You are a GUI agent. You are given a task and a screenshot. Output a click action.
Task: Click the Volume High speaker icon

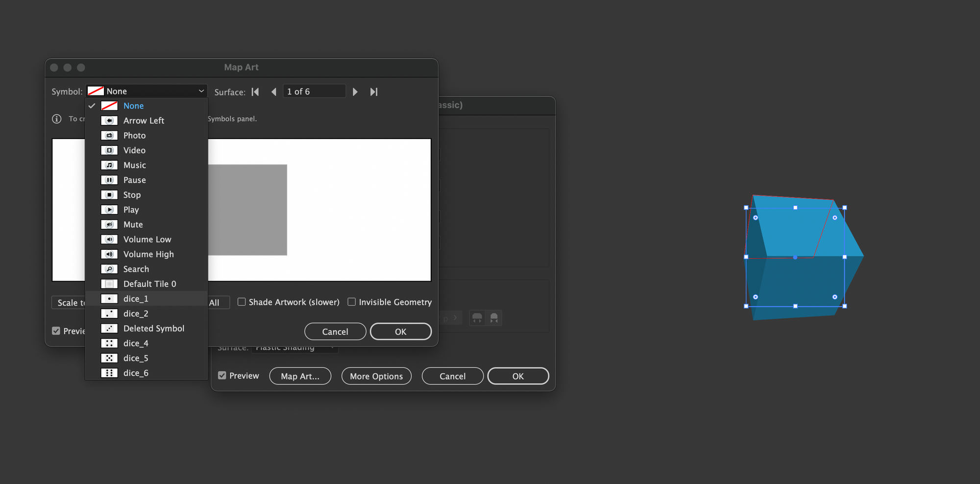(x=109, y=254)
